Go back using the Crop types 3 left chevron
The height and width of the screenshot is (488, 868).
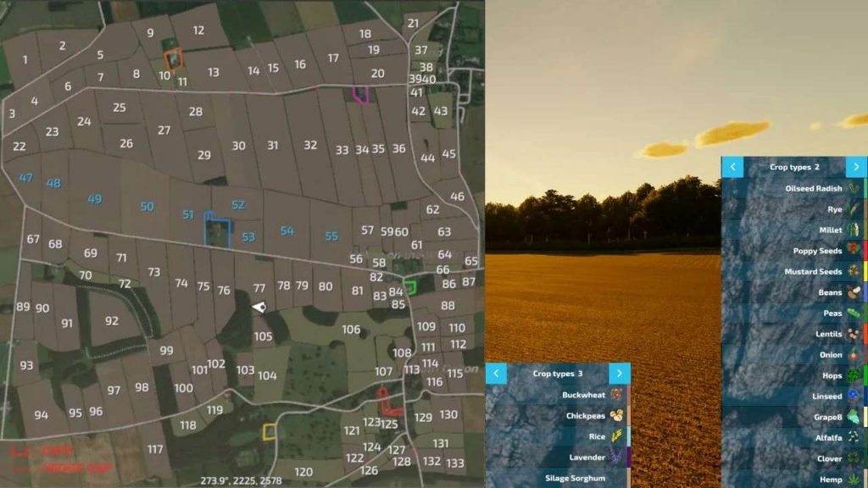click(x=496, y=373)
